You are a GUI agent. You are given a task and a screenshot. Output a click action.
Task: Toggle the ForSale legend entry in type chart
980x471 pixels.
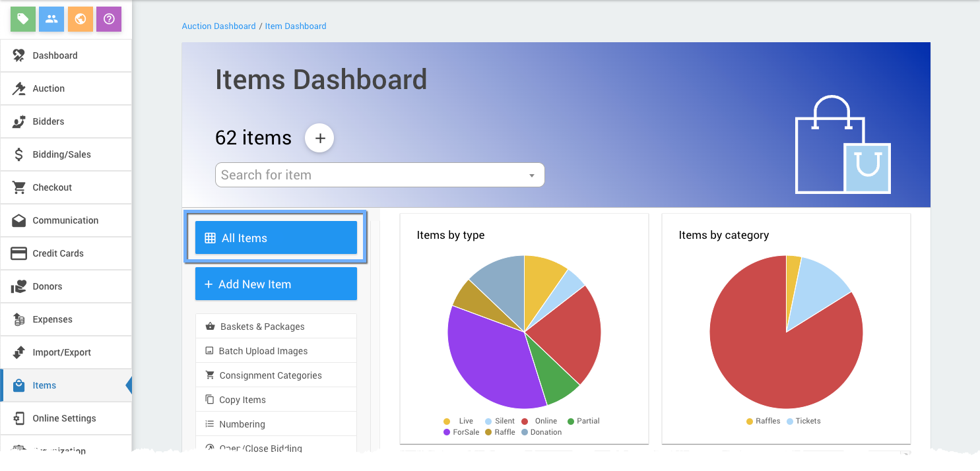tap(461, 432)
